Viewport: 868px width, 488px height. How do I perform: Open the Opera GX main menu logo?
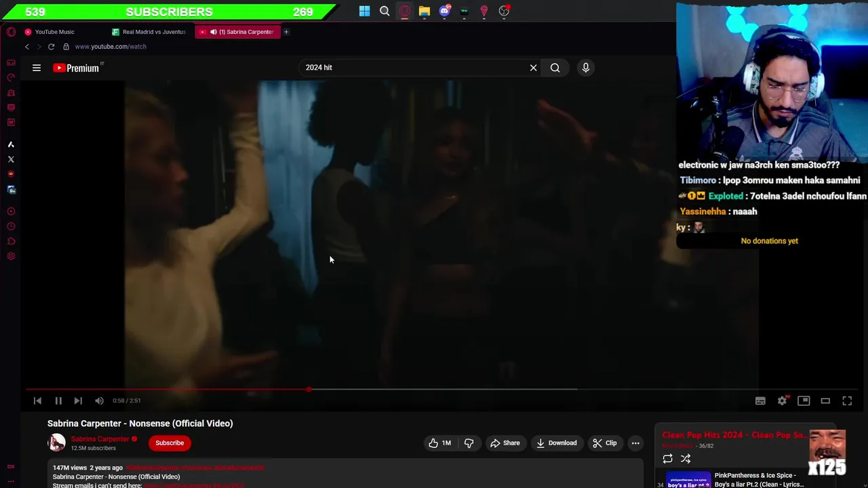tap(11, 32)
